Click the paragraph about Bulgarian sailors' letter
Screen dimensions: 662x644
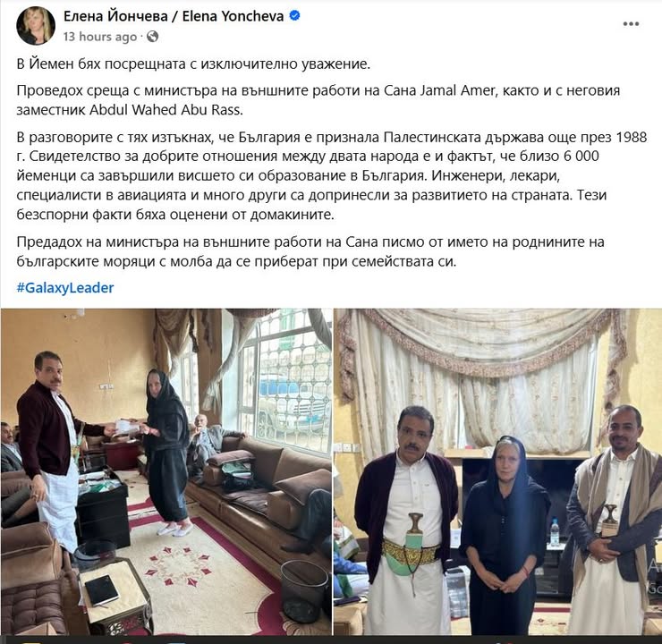click(x=310, y=251)
